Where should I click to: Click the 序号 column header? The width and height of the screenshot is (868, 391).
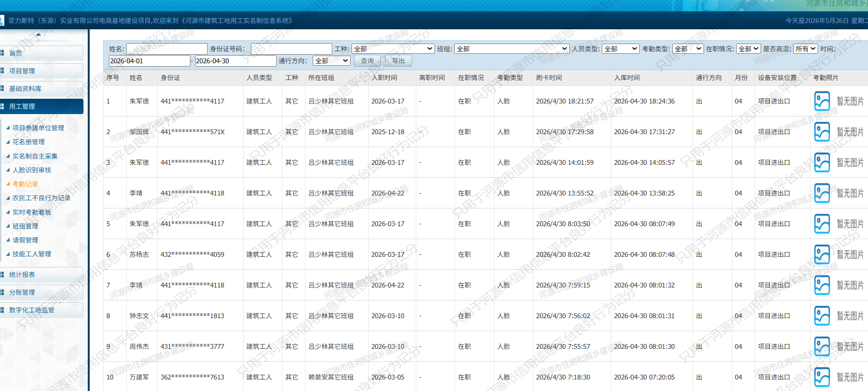click(x=113, y=78)
